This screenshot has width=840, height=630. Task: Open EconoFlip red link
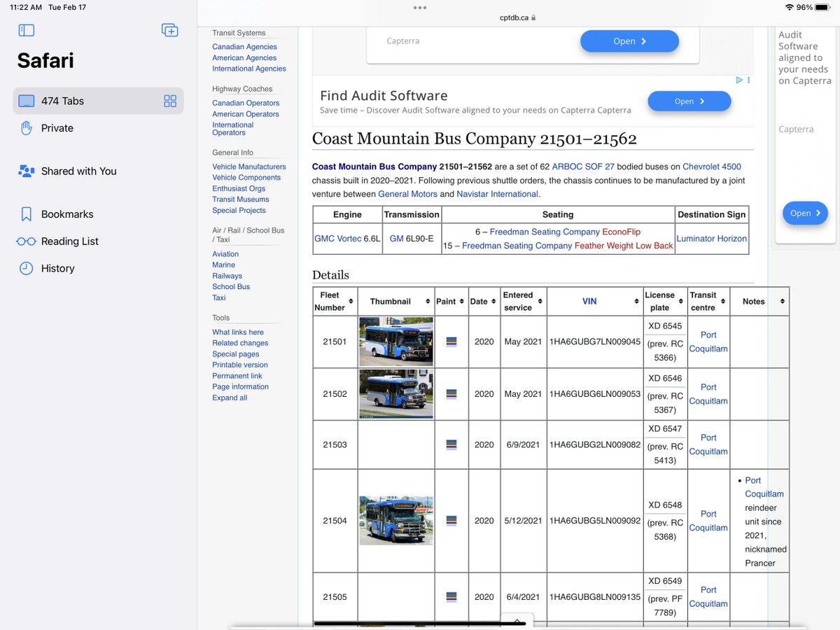click(x=621, y=232)
